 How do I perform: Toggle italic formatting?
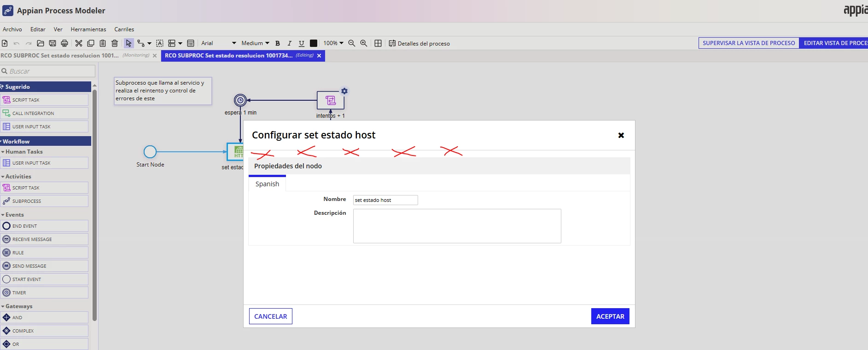[x=289, y=43]
